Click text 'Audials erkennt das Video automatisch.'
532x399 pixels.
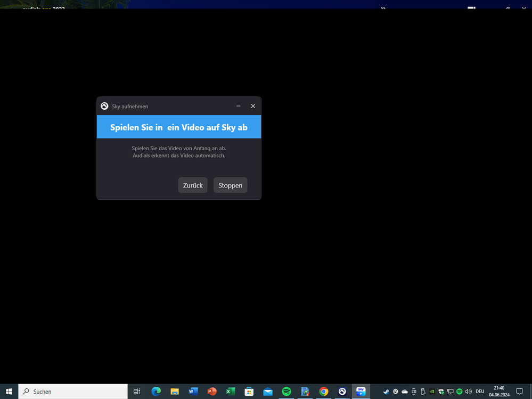tap(179, 156)
